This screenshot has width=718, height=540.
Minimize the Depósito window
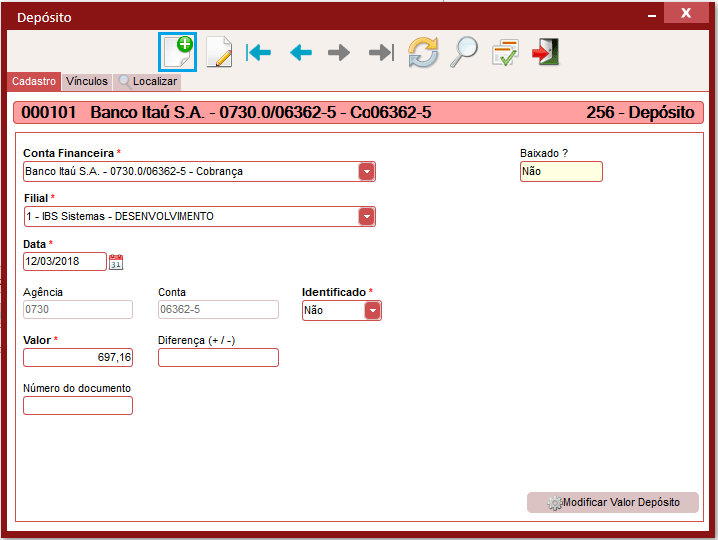click(x=652, y=15)
